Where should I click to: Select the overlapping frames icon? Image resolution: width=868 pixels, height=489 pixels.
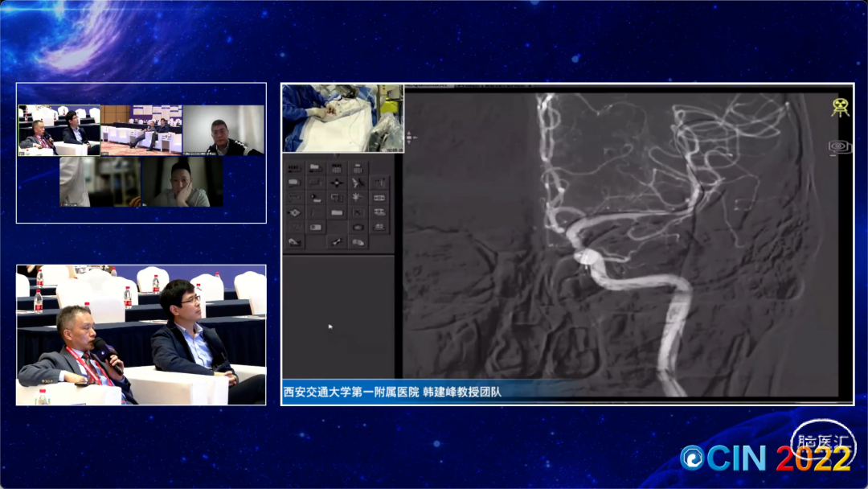[x=337, y=198]
